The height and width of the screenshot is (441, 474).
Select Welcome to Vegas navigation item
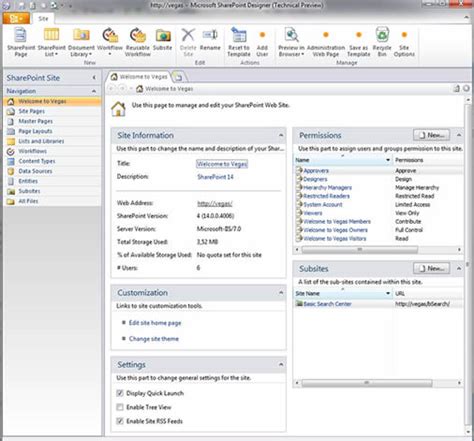[52, 101]
